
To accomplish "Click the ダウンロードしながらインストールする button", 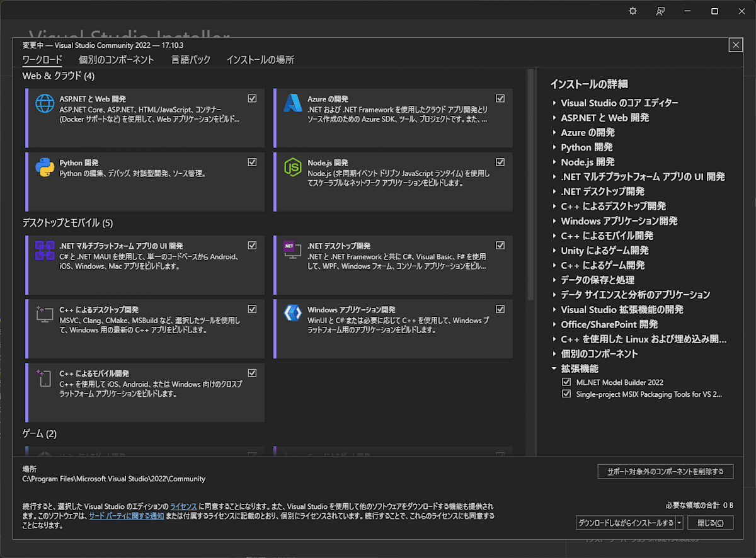I will tap(626, 523).
